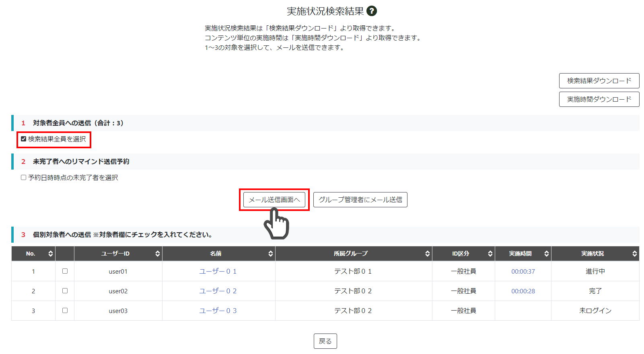Screen dimensions: 644x354
Task: Open the 00:00:28 time link
Action: [x=523, y=291]
